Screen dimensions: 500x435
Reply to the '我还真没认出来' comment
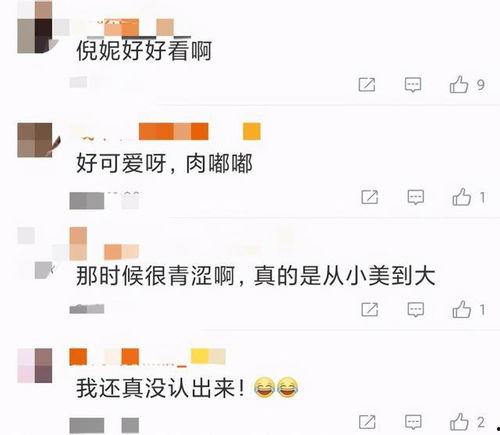coord(413,422)
